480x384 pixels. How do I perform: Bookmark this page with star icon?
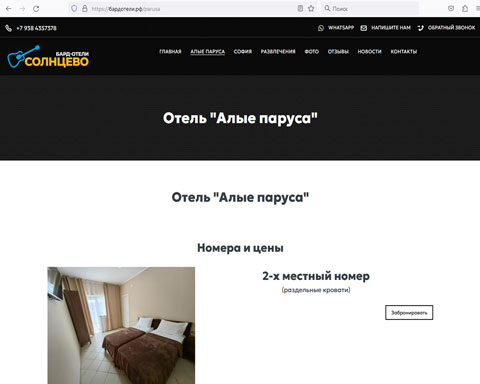[311, 9]
